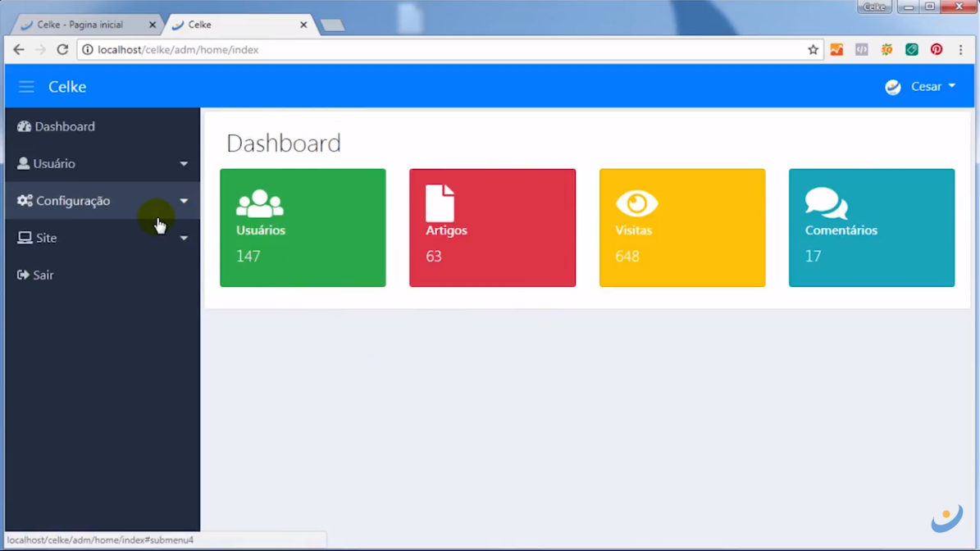Viewport: 980px width, 551px height.
Task: Bookmark this page with the star icon
Action: pyautogui.click(x=813, y=50)
